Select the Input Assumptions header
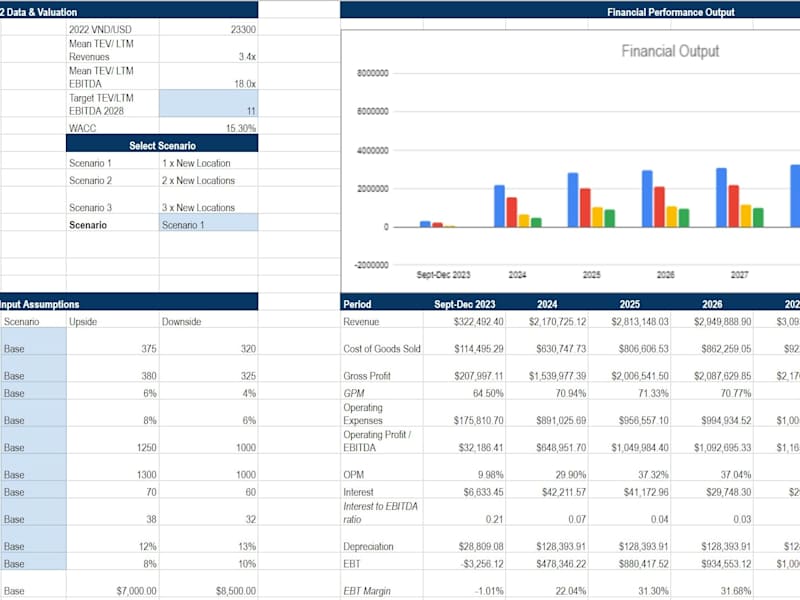 (x=39, y=304)
